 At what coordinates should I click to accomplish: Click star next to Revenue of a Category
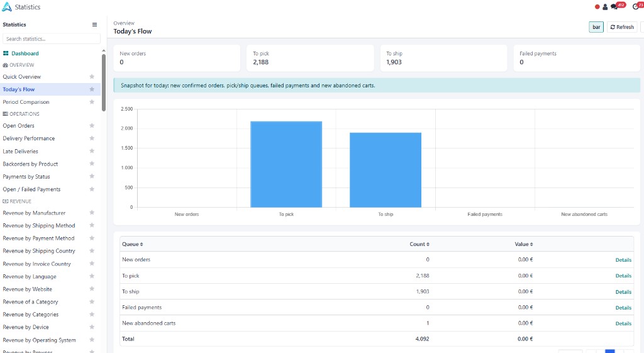click(x=92, y=301)
